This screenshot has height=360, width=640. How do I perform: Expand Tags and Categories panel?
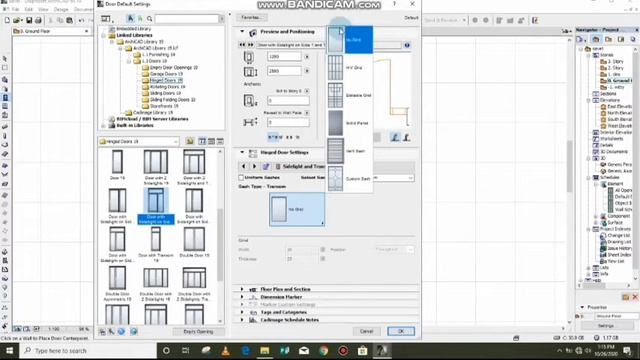point(242,312)
